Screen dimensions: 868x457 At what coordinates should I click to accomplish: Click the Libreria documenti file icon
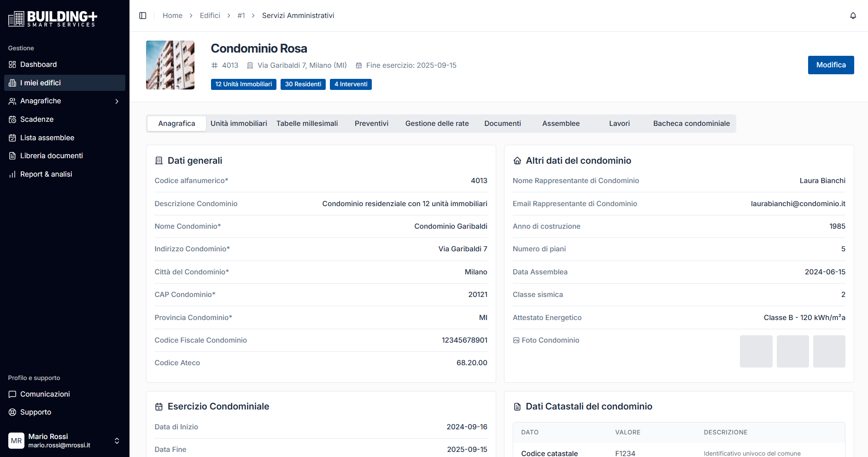click(12, 156)
